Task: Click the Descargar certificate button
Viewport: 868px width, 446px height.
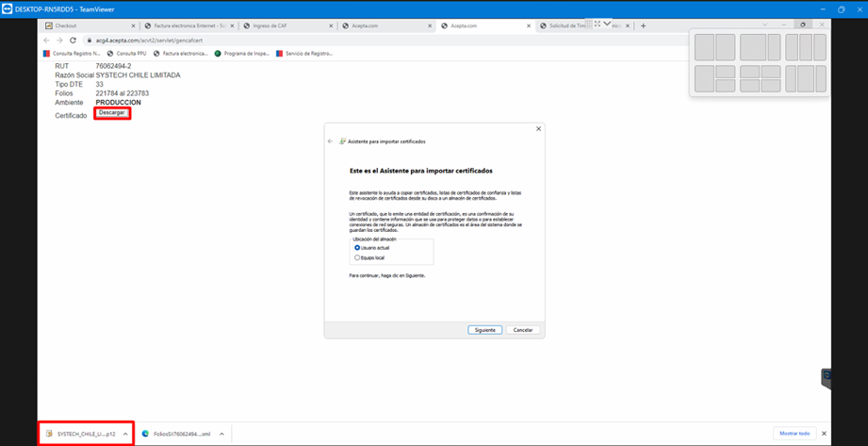Action: 112,113
